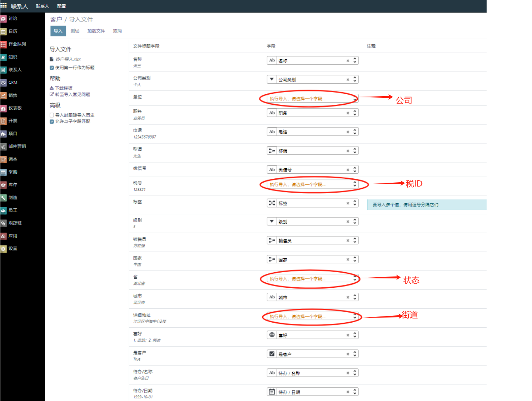Open the 配置 menu in top bar
The width and height of the screenshot is (532, 401).
pyautogui.click(x=61, y=6)
